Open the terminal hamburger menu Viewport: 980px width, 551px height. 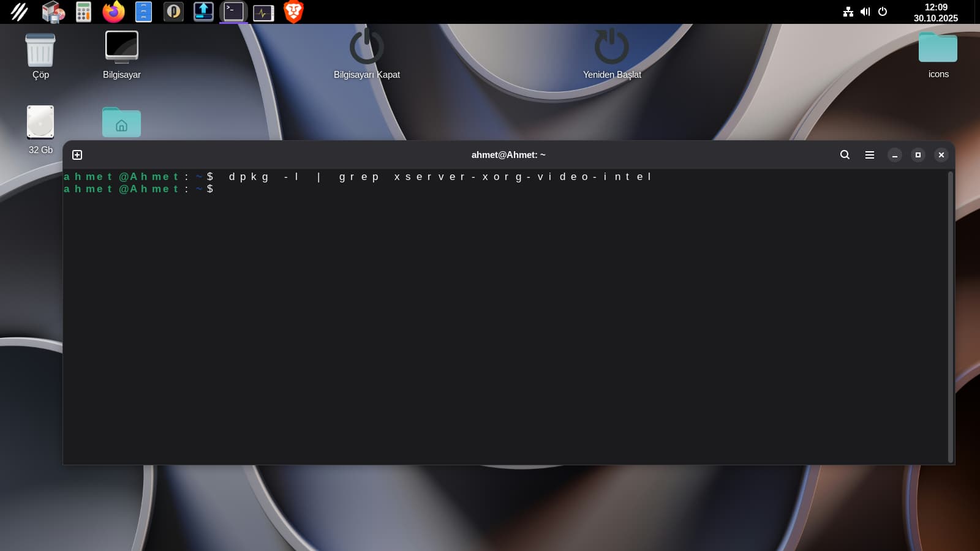(869, 155)
